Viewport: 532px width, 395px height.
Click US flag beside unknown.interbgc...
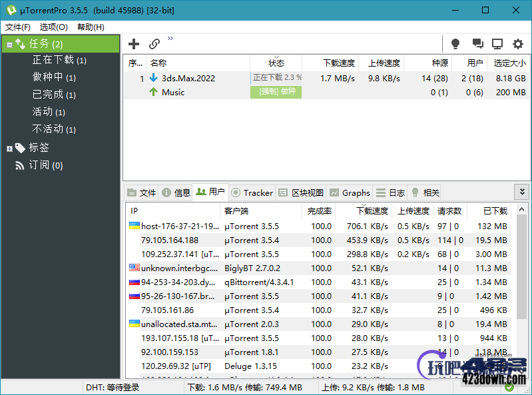[x=134, y=268]
